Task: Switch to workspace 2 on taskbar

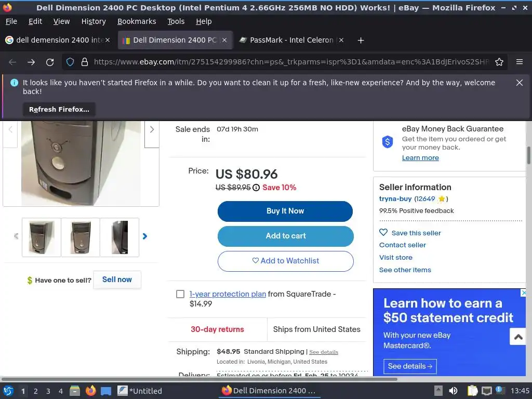Action: click(36, 391)
